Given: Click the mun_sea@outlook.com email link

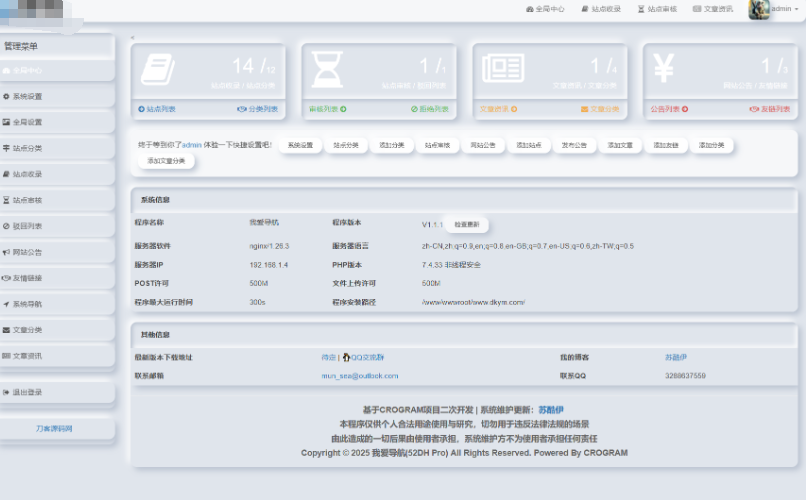Looking at the screenshot, I should point(359,376).
